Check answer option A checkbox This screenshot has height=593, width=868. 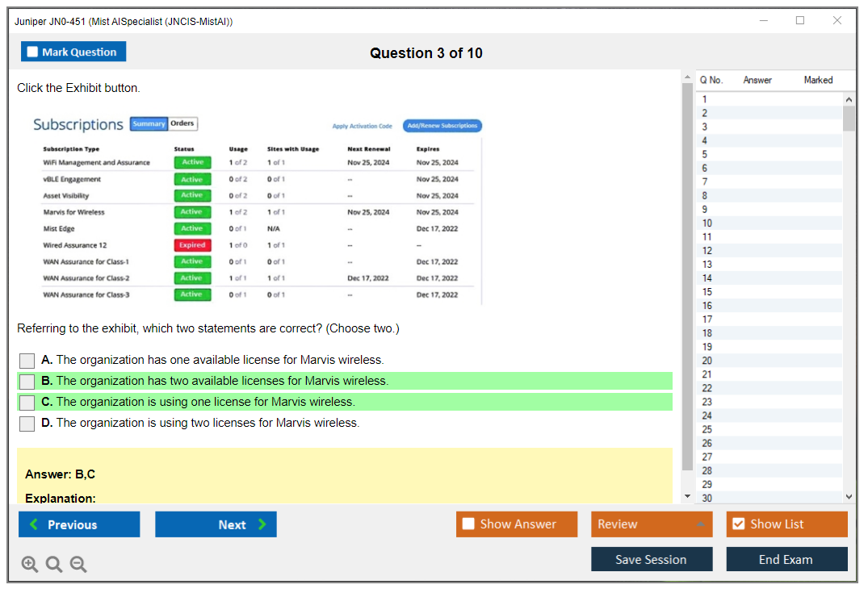pyautogui.click(x=27, y=361)
